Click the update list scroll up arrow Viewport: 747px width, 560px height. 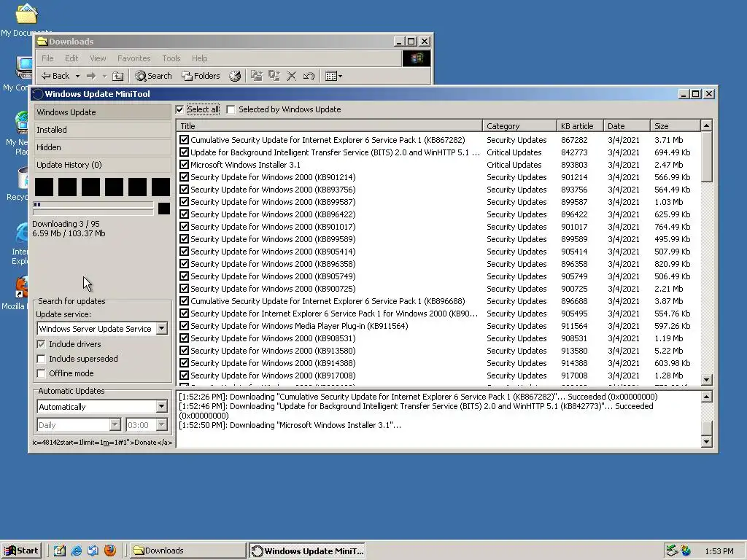706,125
